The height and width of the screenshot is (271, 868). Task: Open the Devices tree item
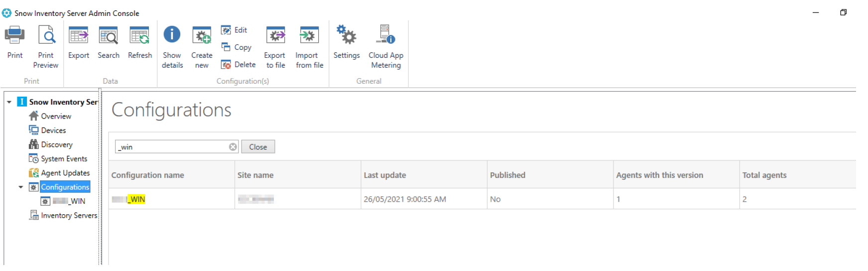(53, 130)
